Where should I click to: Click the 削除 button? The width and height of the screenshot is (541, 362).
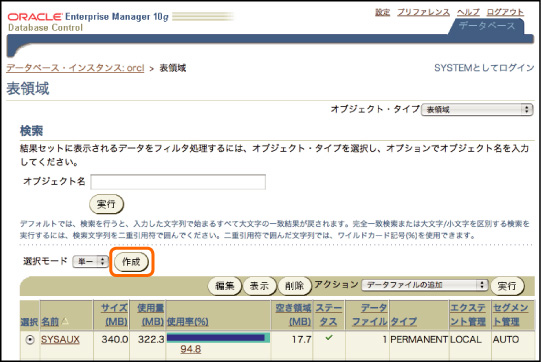(x=294, y=286)
